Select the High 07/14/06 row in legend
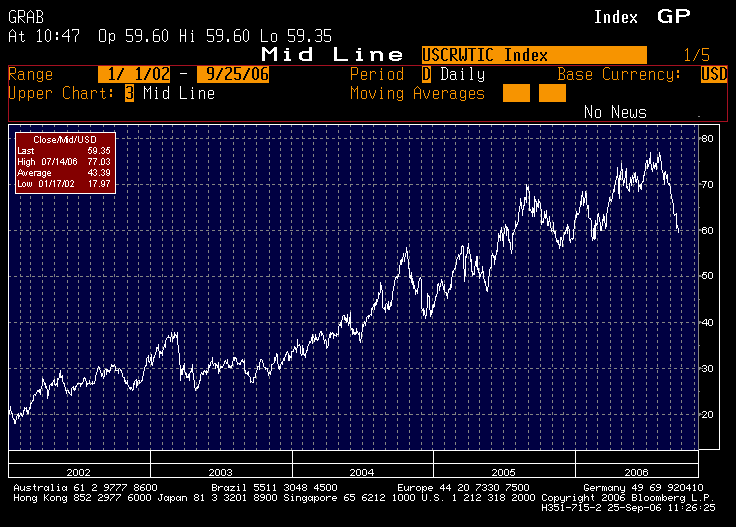The height and width of the screenshot is (527, 736). point(65,161)
